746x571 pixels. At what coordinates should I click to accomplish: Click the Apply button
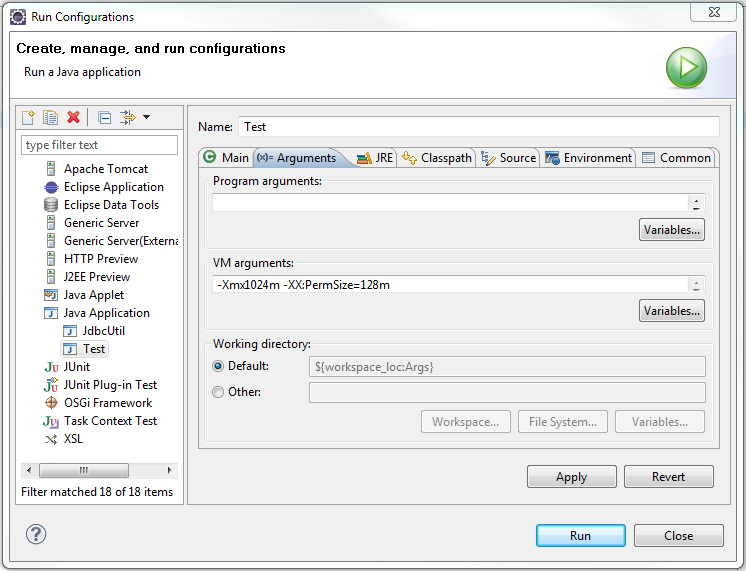[x=571, y=477]
